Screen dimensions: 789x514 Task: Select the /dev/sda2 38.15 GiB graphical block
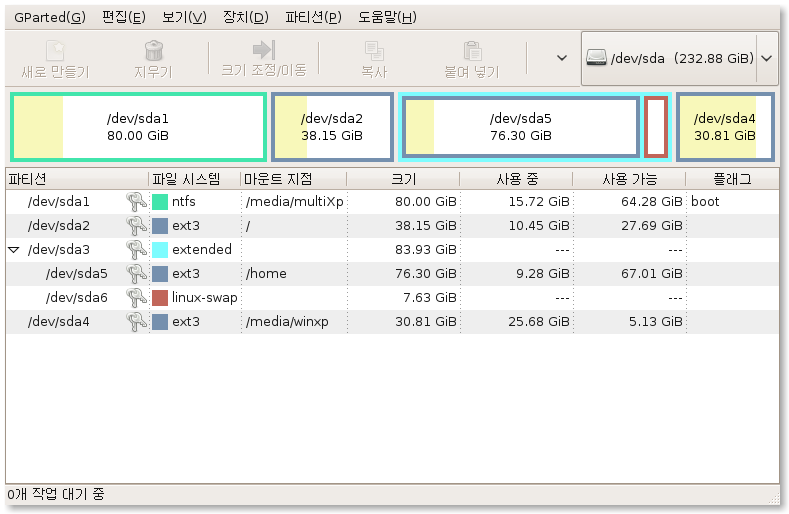tap(332, 127)
